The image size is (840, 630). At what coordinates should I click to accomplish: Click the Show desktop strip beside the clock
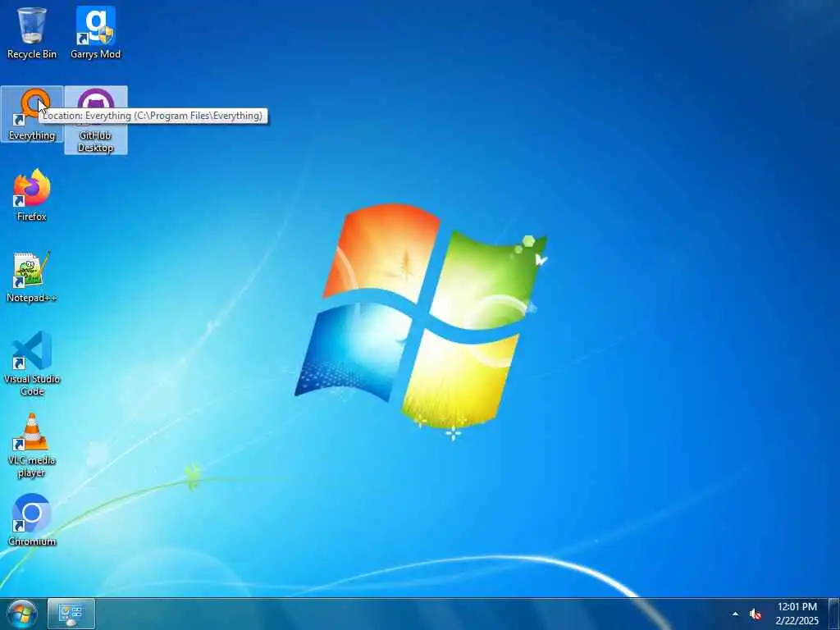[833, 614]
